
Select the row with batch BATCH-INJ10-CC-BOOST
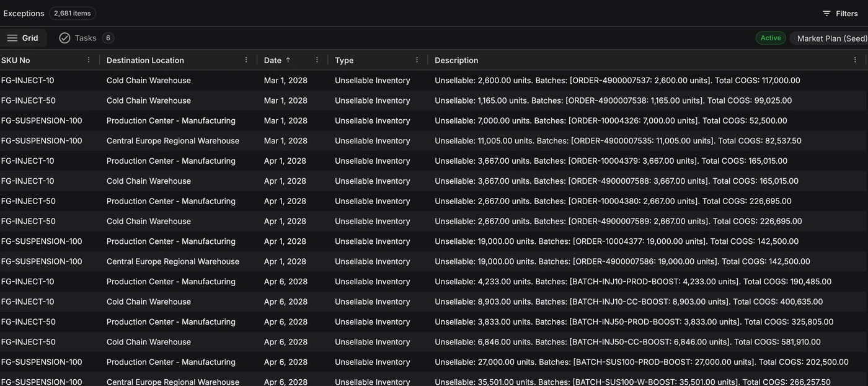click(x=434, y=302)
